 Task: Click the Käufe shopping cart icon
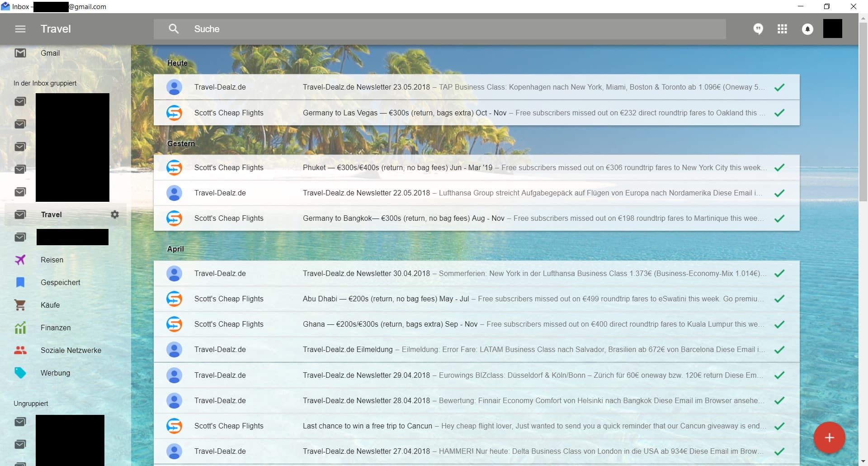click(20, 305)
